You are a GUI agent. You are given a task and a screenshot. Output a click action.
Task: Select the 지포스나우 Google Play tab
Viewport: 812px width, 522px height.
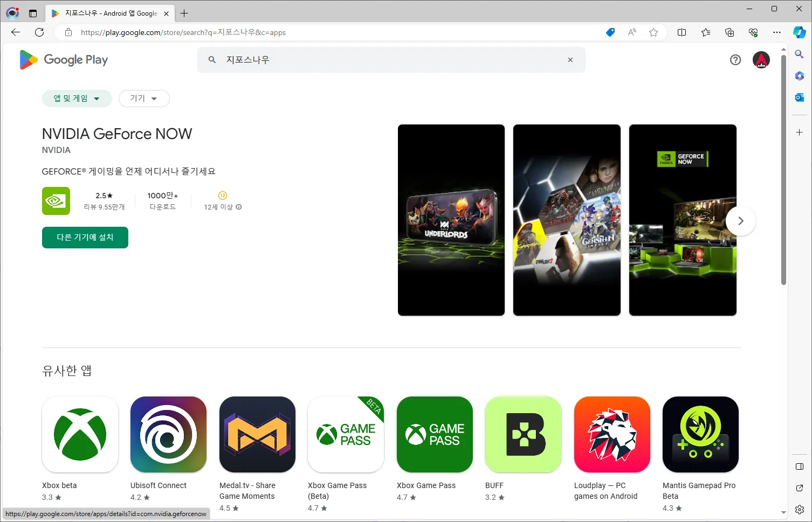pos(111,13)
